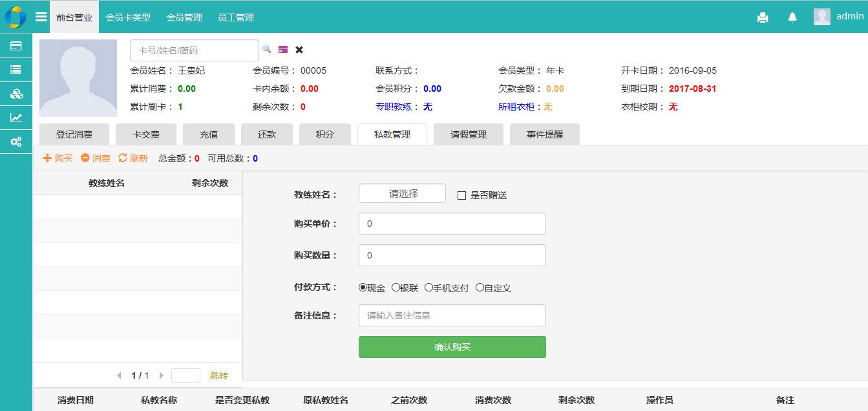Viewport: 868px width, 411px height.
Task: Open the notifications bell
Action: pyautogui.click(x=792, y=17)
